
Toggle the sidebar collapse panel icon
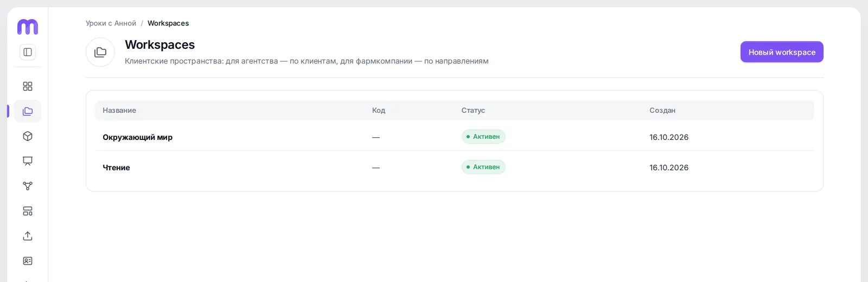point(28,52)
